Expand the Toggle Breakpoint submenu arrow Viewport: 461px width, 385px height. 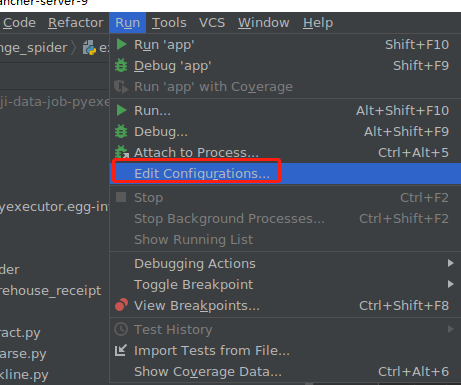point(450,284)
